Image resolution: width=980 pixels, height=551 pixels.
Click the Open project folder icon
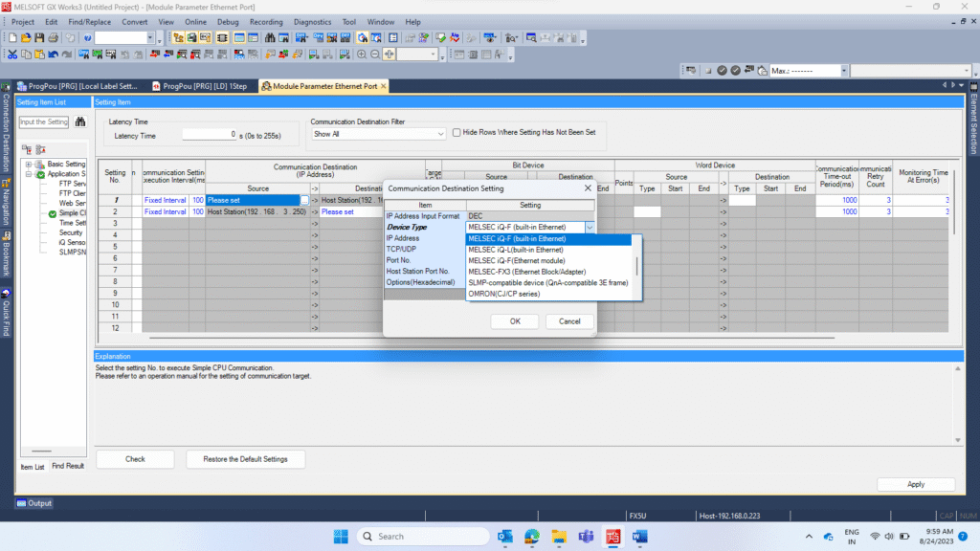26,38
